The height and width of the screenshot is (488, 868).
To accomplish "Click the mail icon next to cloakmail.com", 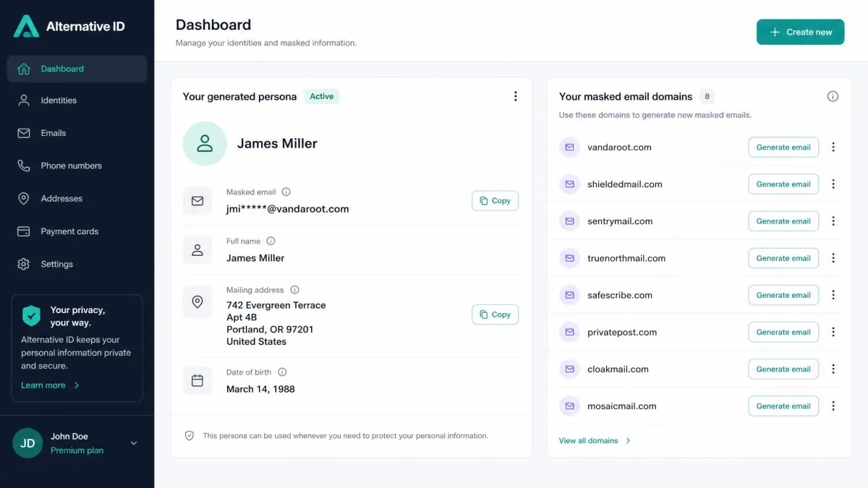I will click(x=570, y=369).
